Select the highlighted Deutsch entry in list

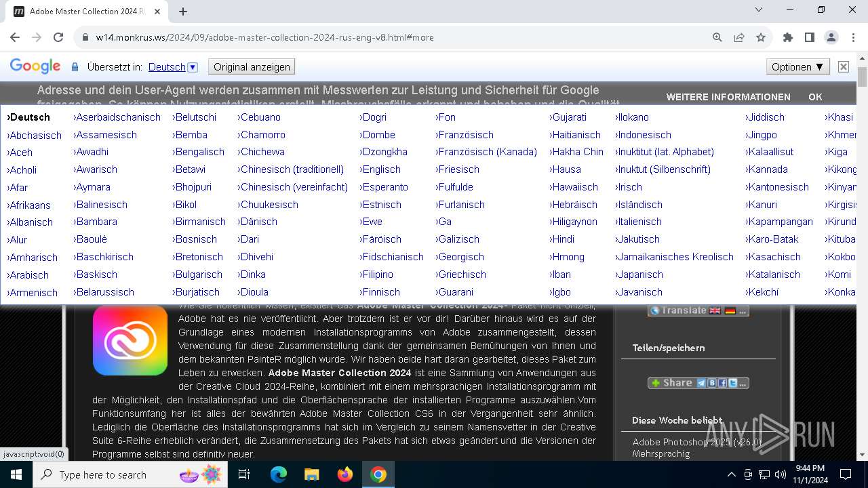[28, 117]
